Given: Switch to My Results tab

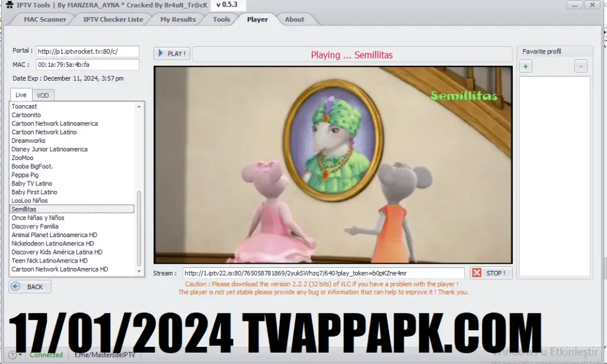Looking at the screenshot, I should click(178, 20).
